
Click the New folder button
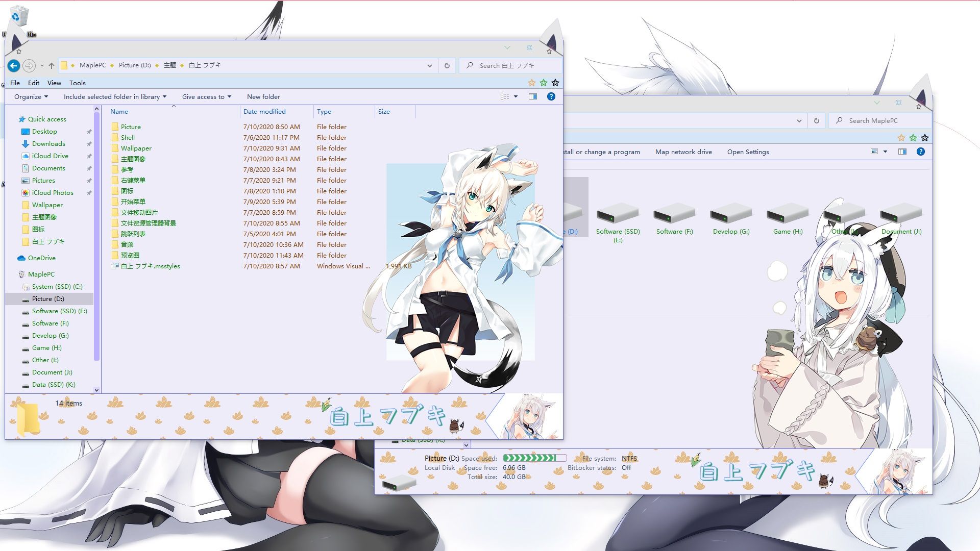click(263, 96)
